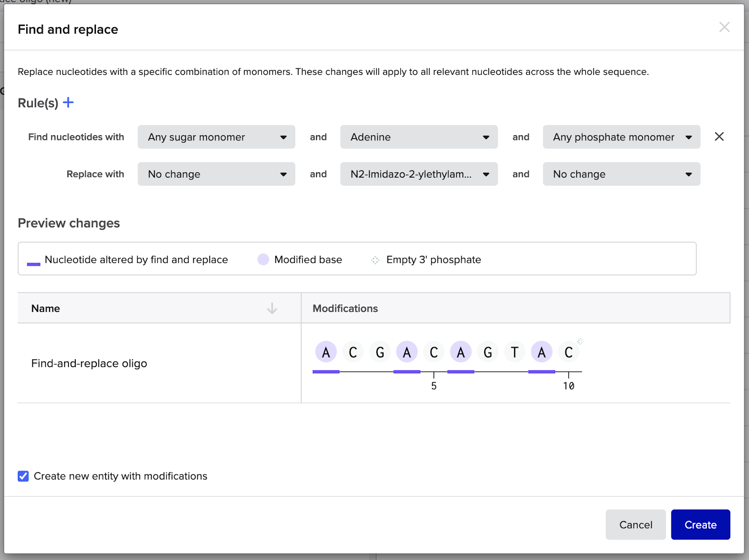Image resolution: width=749 pixels, height=560 pixels.
Task: Open the sugar No change replacement dropdown
Action: pos(216,174)
